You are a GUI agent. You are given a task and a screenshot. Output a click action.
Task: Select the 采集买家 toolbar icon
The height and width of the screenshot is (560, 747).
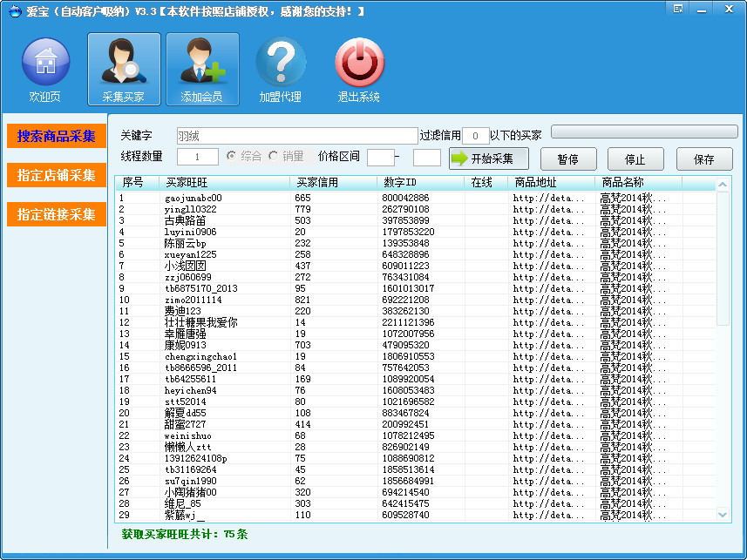pos(124,70)
